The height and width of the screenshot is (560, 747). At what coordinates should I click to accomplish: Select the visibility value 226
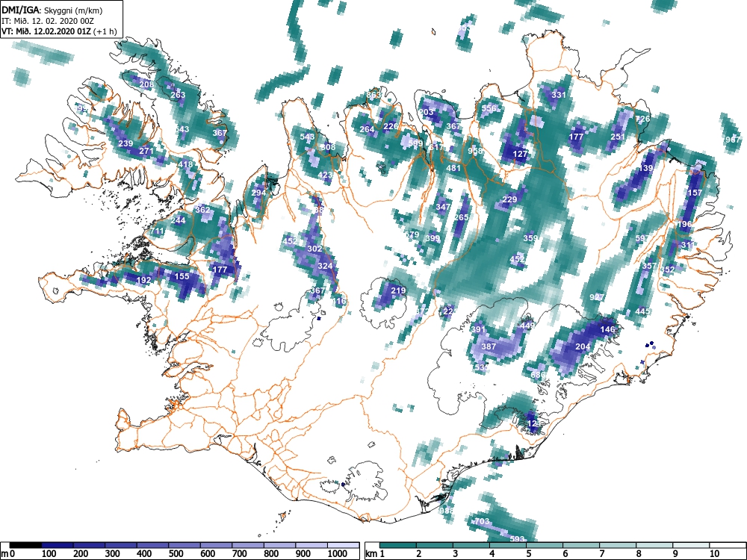point(391,126)
